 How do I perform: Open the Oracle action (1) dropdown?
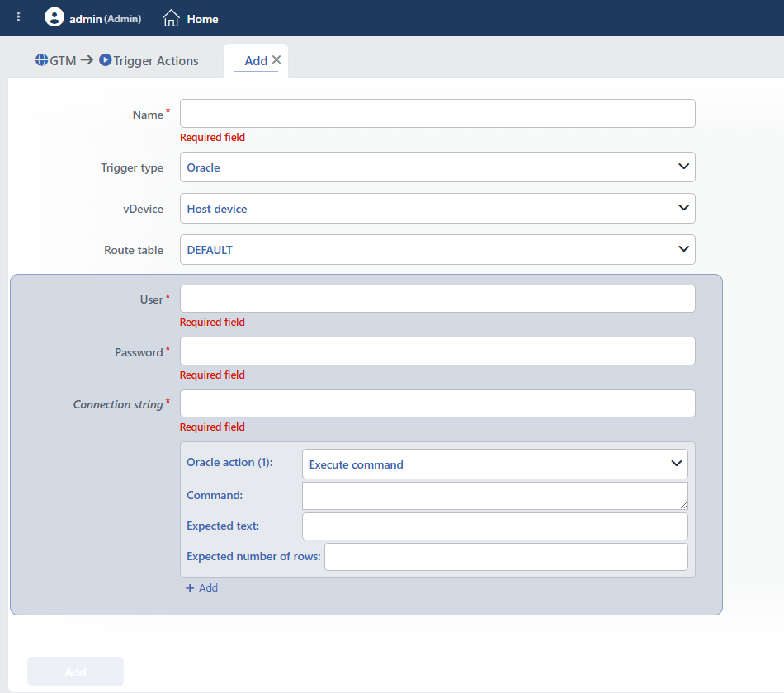pyautogui.click(x=495, y=464)
